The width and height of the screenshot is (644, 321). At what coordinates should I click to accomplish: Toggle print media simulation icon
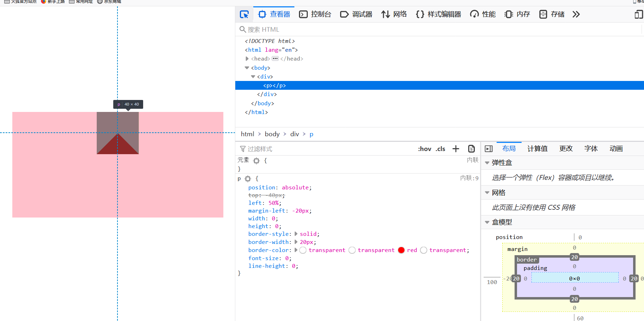point(472,149)
